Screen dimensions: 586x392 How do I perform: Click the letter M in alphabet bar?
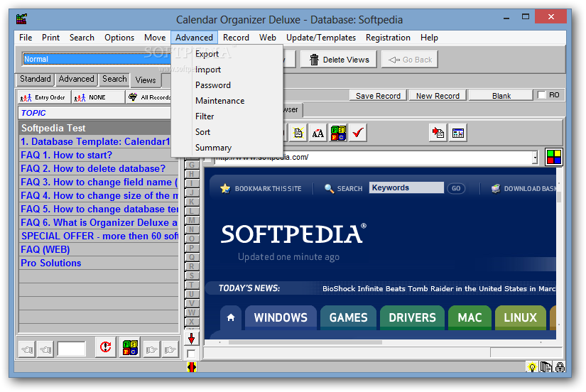click(192, 220)
